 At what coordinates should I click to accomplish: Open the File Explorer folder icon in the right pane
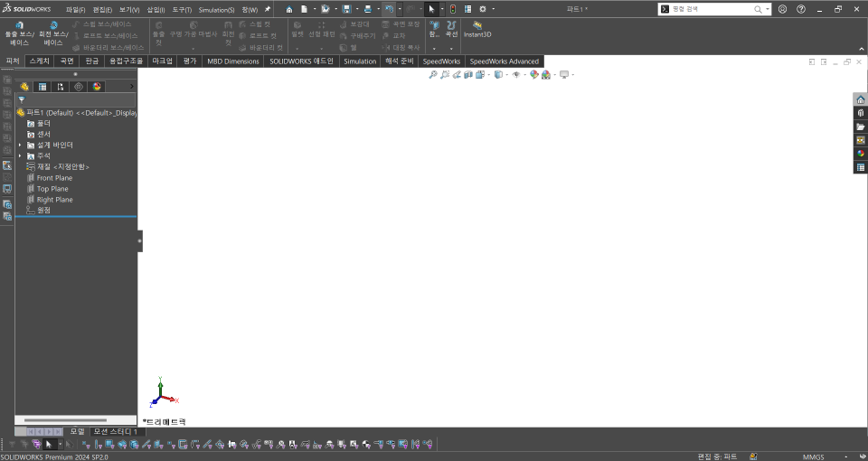coord(860,127)
